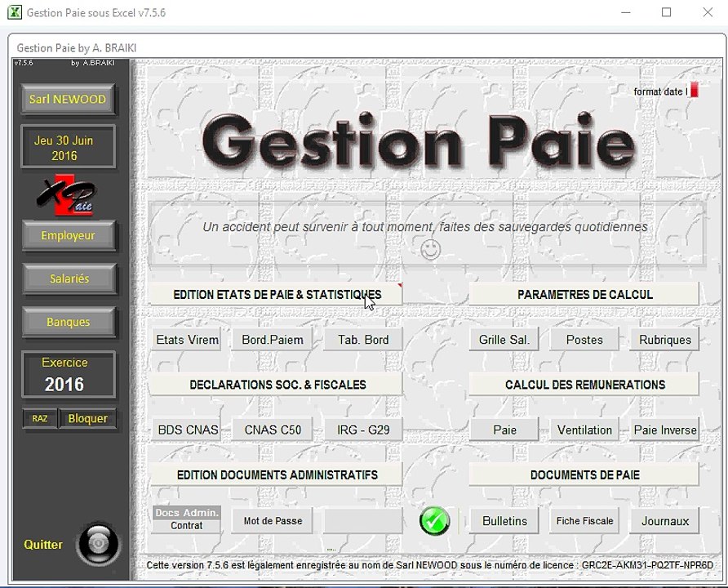This screenshot has width=728, height=588.
Task: Click Mot de Passe button
Action: point(273,521)
